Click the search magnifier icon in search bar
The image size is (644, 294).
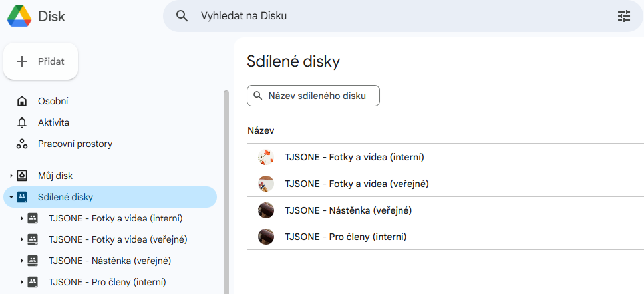[x=182, y=16]
